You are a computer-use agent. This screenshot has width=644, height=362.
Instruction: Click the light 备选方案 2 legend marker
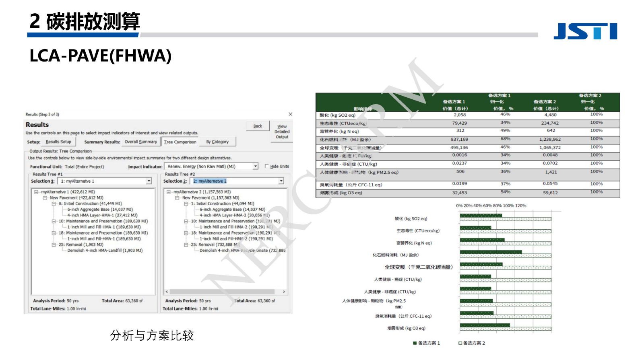(x=460, y=343)
